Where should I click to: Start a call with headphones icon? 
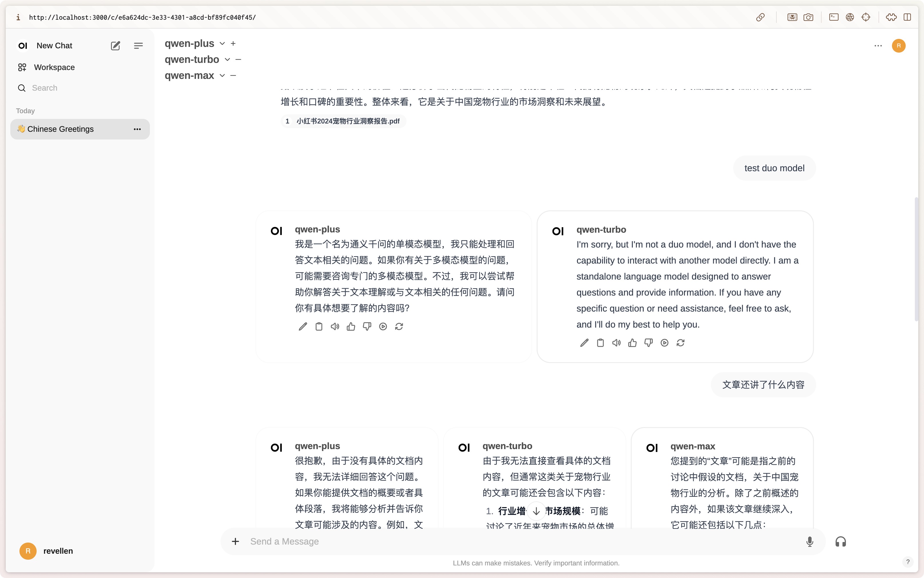tap(840, 541)
